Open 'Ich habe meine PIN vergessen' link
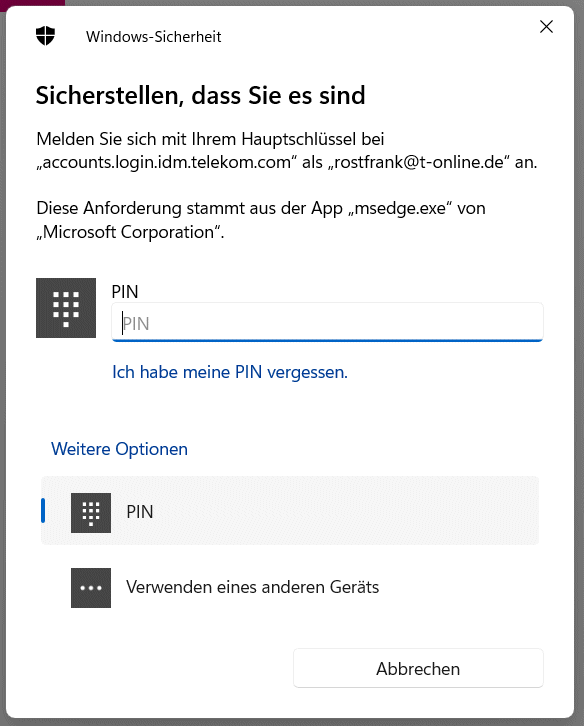Viewport: 584px width, 726px height. [230, 372]
